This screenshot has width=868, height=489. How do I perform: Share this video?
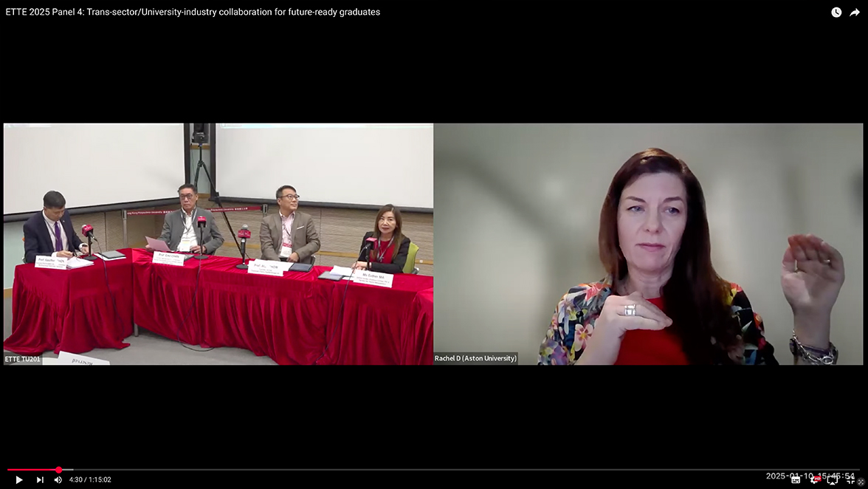[856, 12]
